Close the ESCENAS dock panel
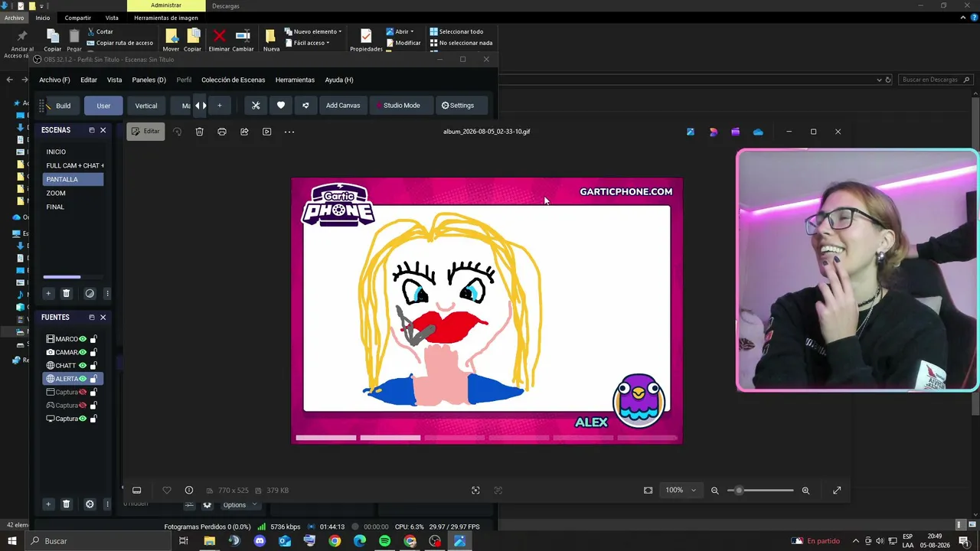The width and height of the screenshot is (980, 551). coord(103,130)
